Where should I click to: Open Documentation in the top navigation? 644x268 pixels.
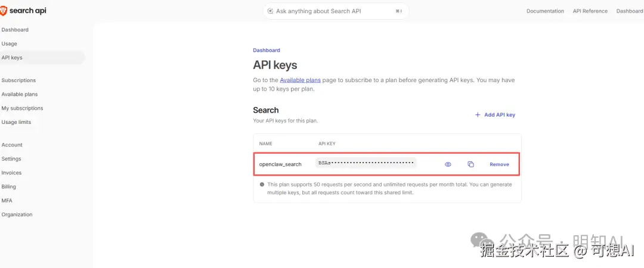click(545, 11)
